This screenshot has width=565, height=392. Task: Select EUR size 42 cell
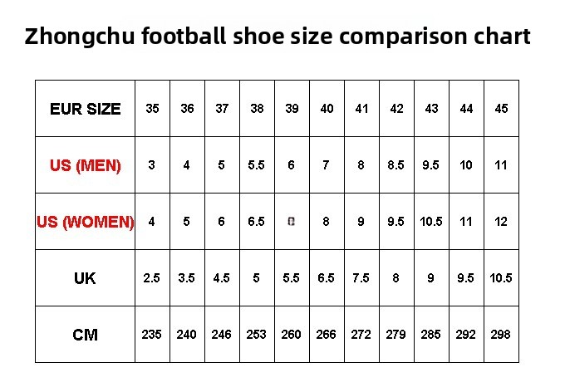coord(396,109)
